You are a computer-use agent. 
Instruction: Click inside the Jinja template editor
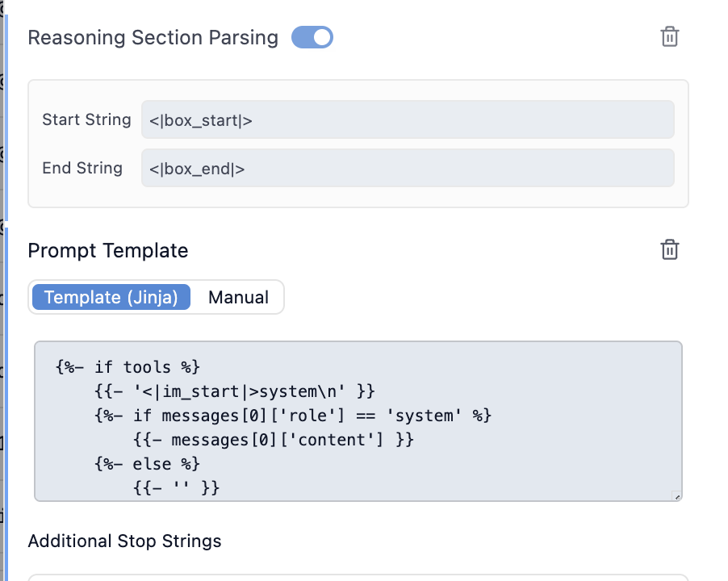484,452
